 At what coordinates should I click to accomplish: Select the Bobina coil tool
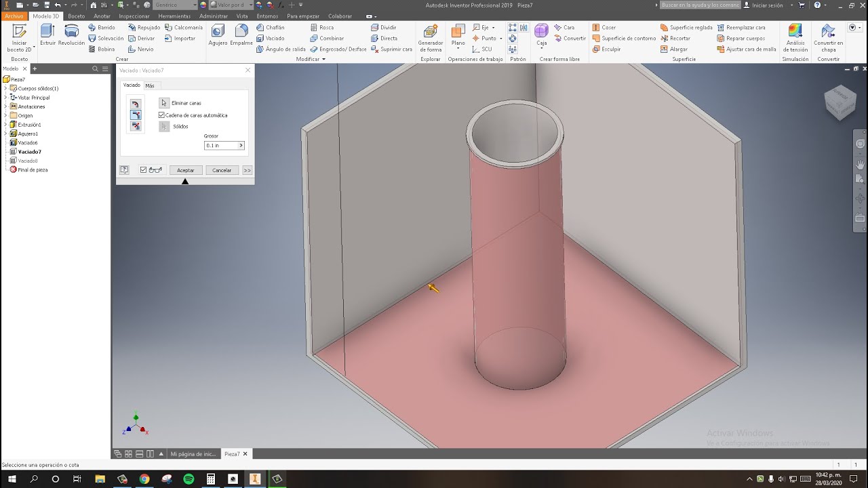coord(102,49)
